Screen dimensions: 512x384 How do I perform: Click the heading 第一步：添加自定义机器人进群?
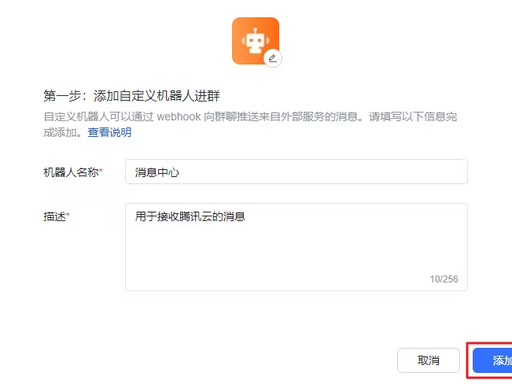click(x=132, y=96)
